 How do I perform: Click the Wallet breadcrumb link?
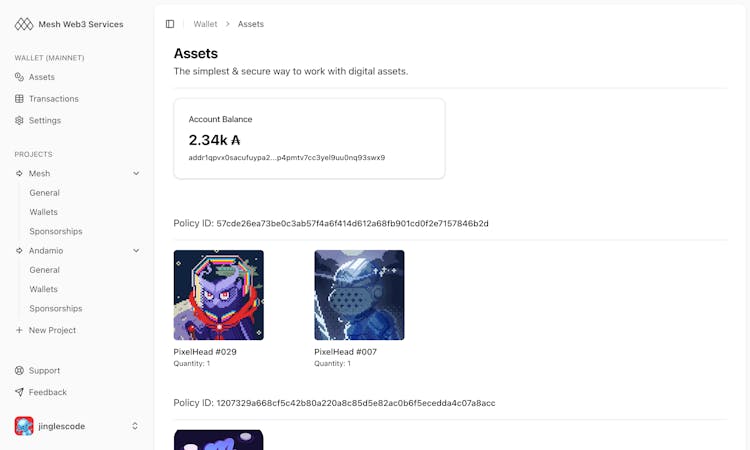point(205,24)
